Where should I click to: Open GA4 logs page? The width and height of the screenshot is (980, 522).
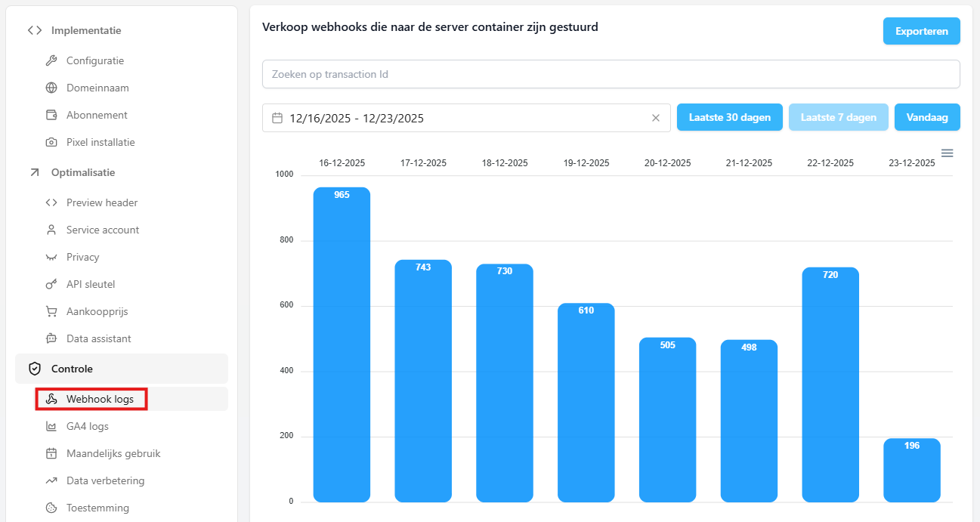(87, 426)
